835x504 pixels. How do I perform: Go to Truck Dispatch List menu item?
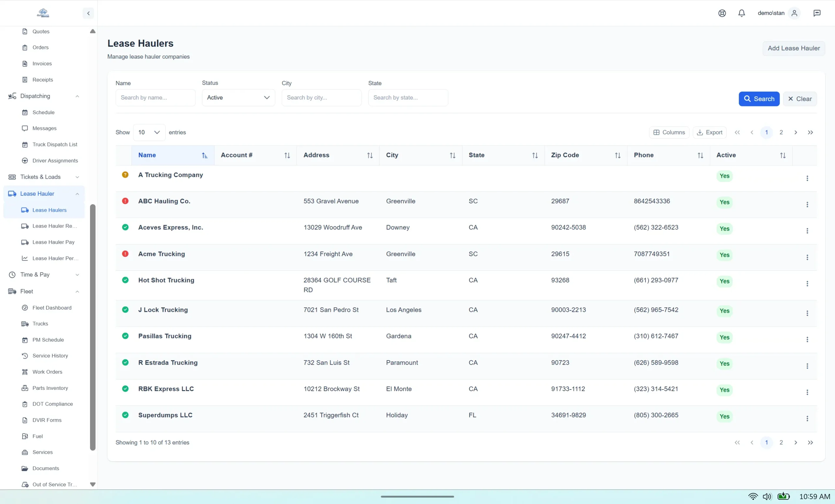(x=54, y=145)
